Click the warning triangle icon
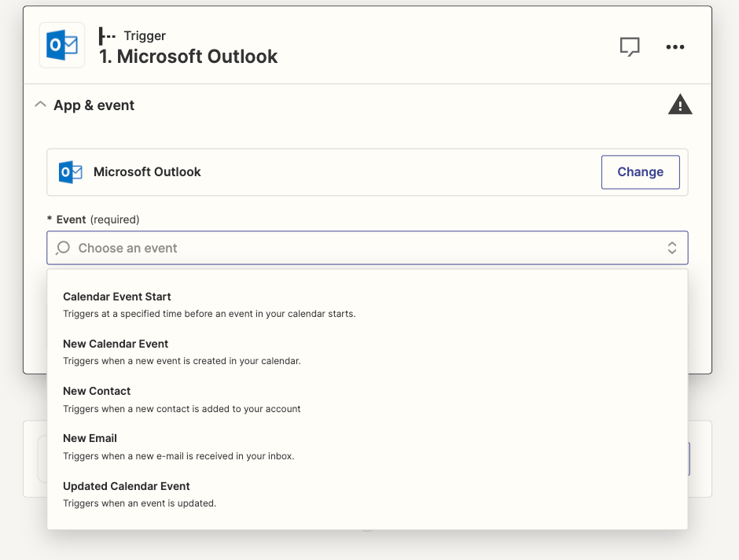Image resolution: width=739 pixels, height=560 pixels. pos(680,104)
